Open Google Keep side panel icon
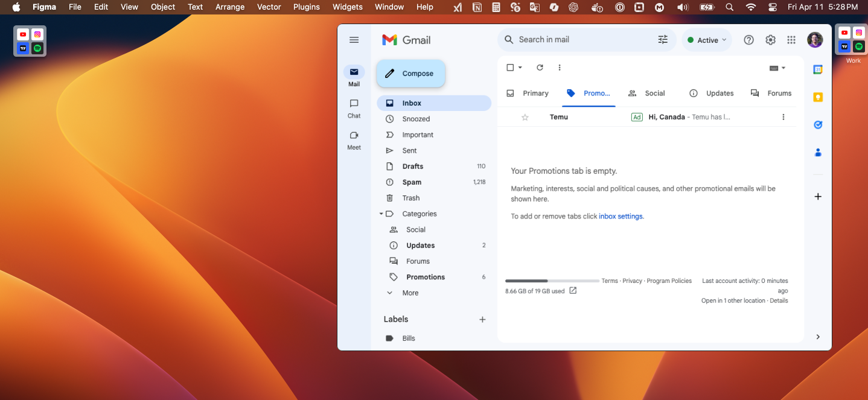The width and height of the screenshot is (868, 400). point(818,97)
